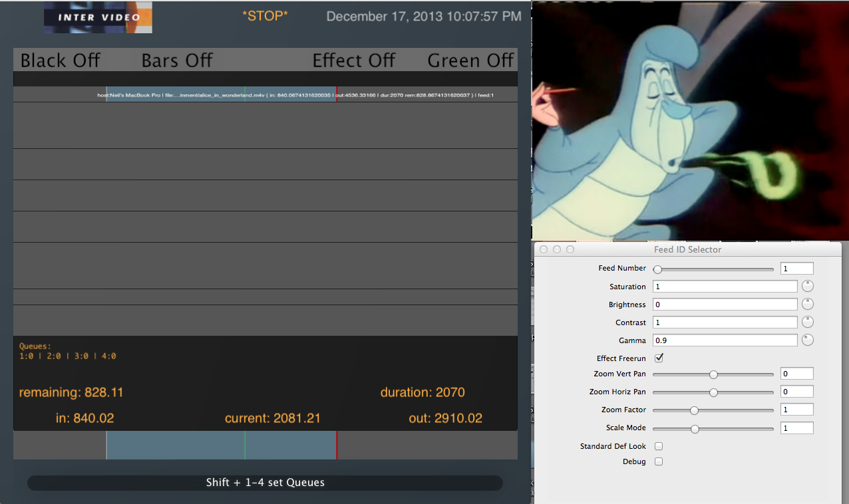Click the current: 2081.21 readout
Image resolution: width=849 pixels, height=504 pixels.
pos(273,418)
